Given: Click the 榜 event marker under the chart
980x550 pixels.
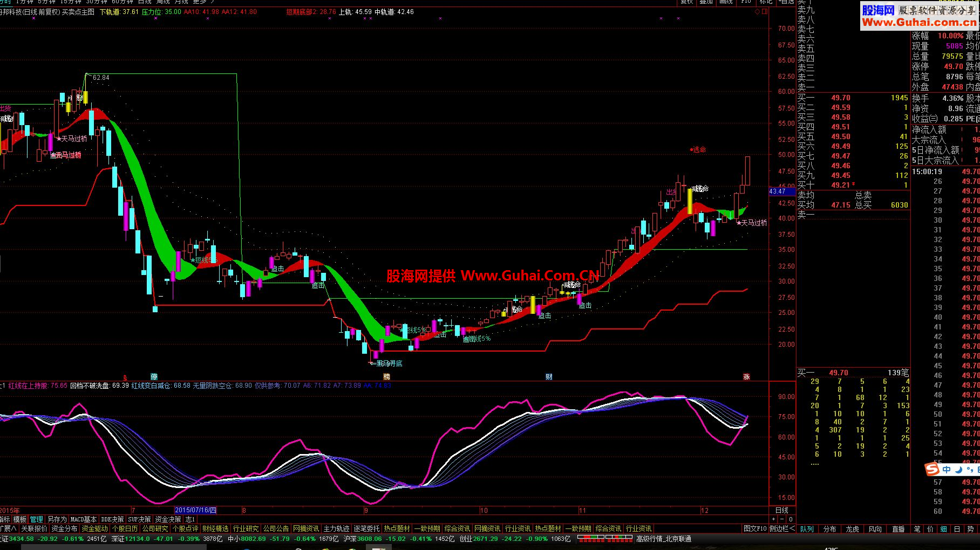Looking at the screenshot, I should [386, 377].
